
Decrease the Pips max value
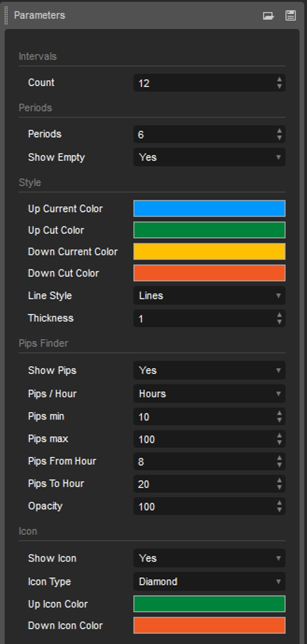pos(279,442)
